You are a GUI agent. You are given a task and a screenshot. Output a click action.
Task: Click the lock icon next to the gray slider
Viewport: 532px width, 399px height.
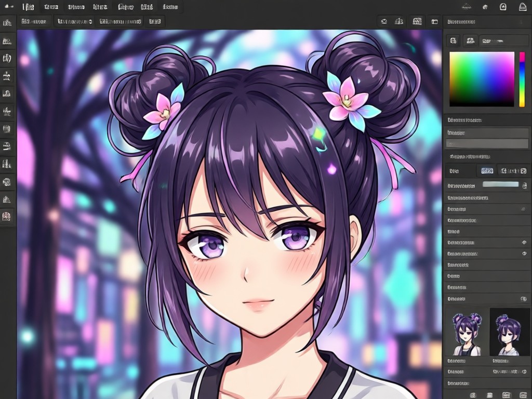point(525,185)
